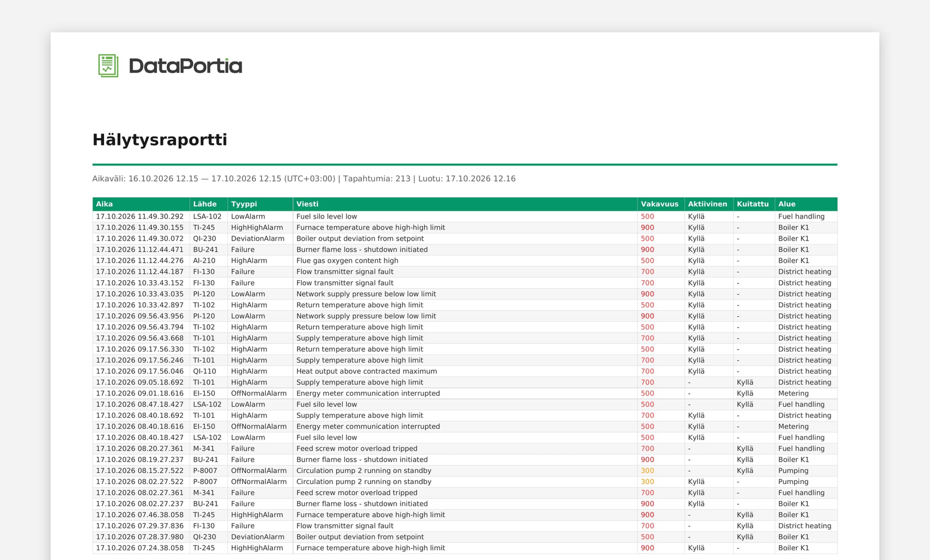
Task: Select PI-120 in 10.33.43.035 row
Action: pos(204,294)
